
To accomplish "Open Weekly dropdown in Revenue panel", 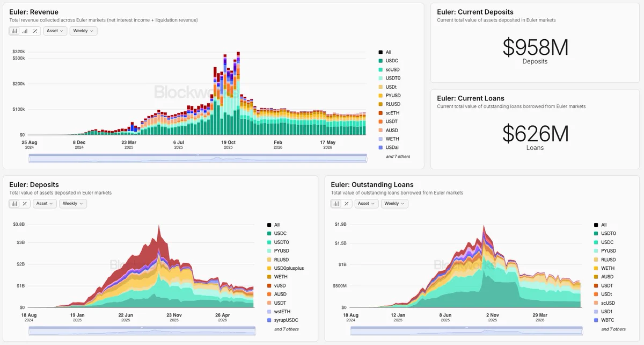I will point(83,31).
